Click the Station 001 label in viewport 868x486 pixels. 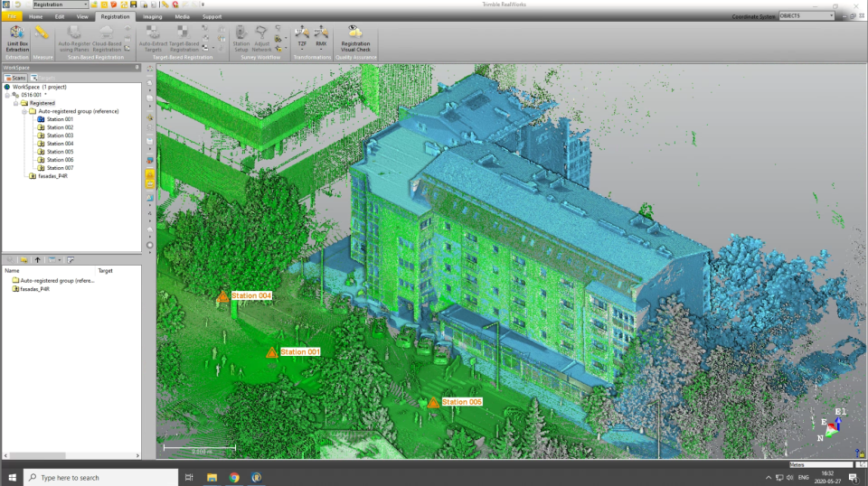coord(300,351)
